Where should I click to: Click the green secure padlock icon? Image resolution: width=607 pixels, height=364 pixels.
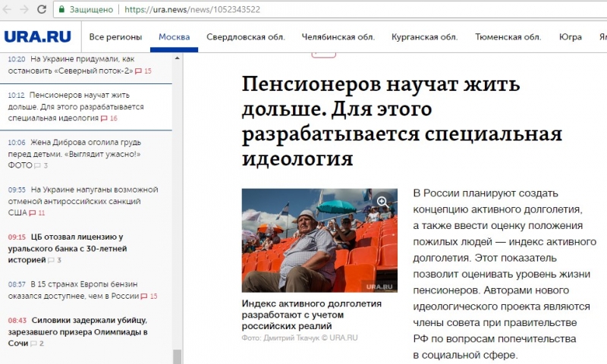pos(61,10)
